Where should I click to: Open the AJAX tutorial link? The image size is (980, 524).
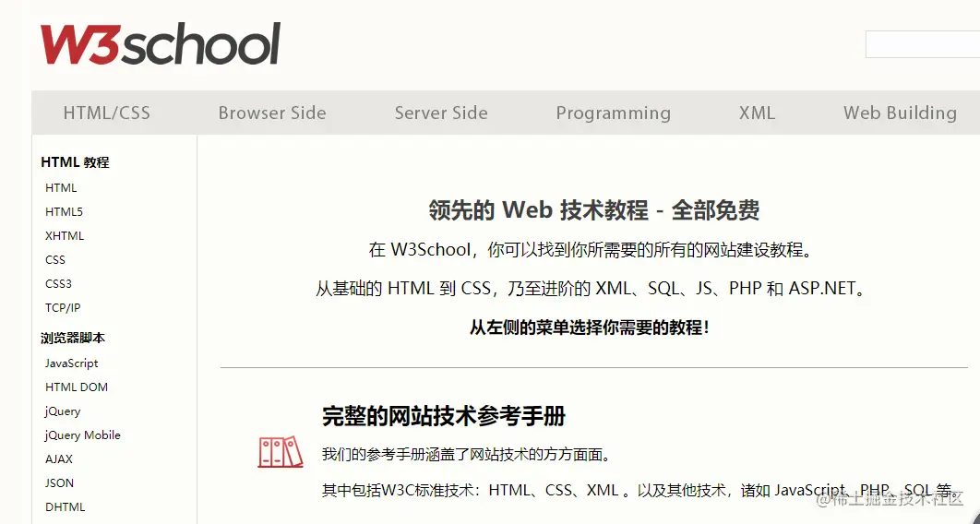tap(59, 459)
